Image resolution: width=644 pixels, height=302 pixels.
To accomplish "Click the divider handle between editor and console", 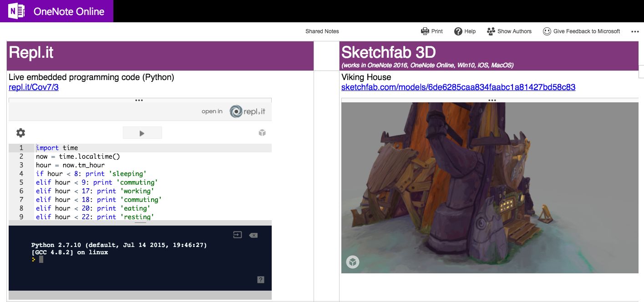I will [140, 223].
